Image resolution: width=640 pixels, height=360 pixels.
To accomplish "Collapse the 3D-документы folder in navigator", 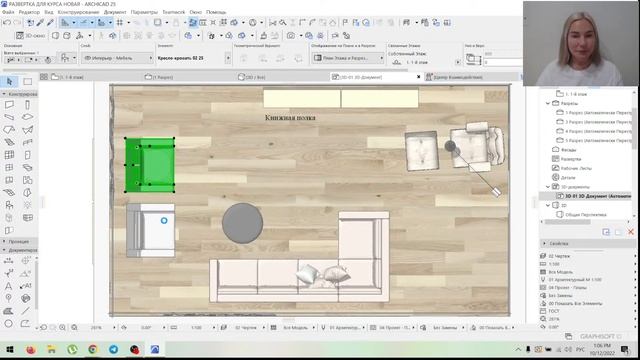I will click(x=548, y=187).
